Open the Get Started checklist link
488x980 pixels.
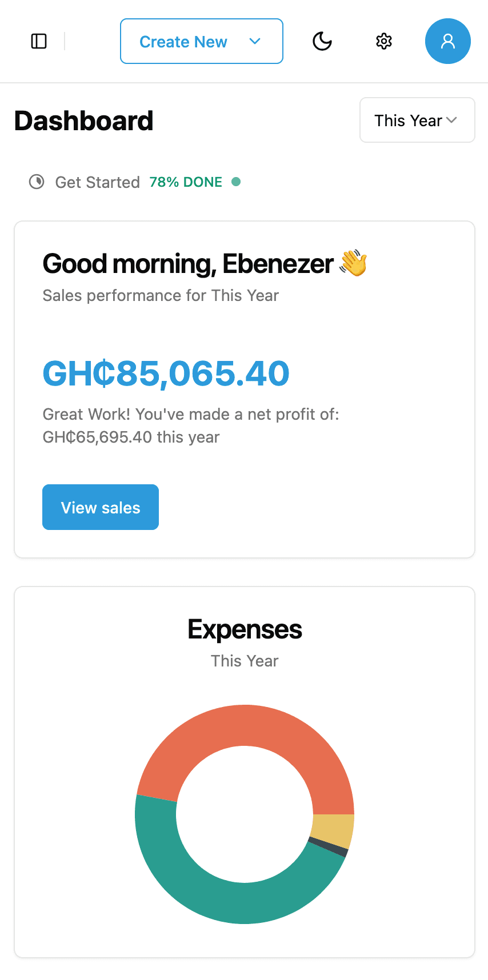(x=97, y=182)
